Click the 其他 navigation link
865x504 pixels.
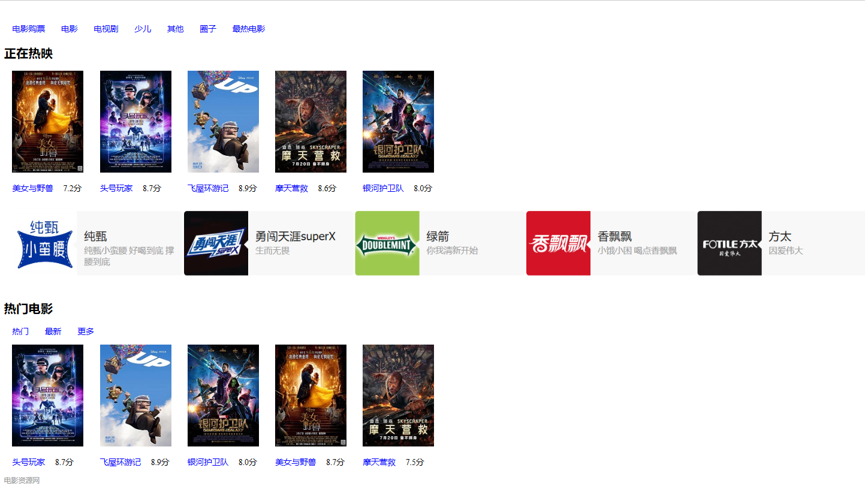coord(176,29)
